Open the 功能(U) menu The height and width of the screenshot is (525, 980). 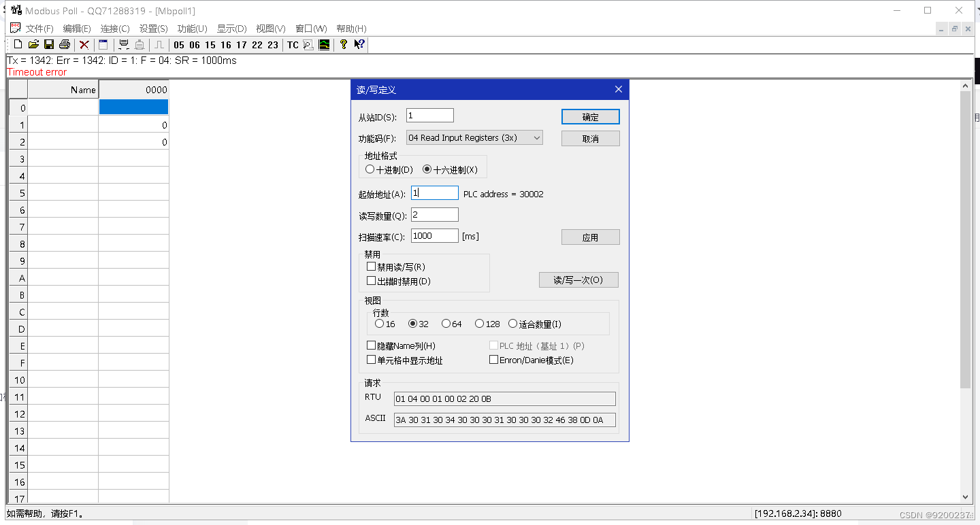tap(193, 29)
